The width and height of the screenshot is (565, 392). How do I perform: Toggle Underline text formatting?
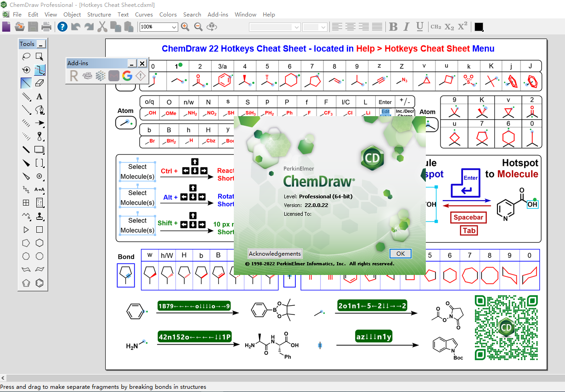419,27
